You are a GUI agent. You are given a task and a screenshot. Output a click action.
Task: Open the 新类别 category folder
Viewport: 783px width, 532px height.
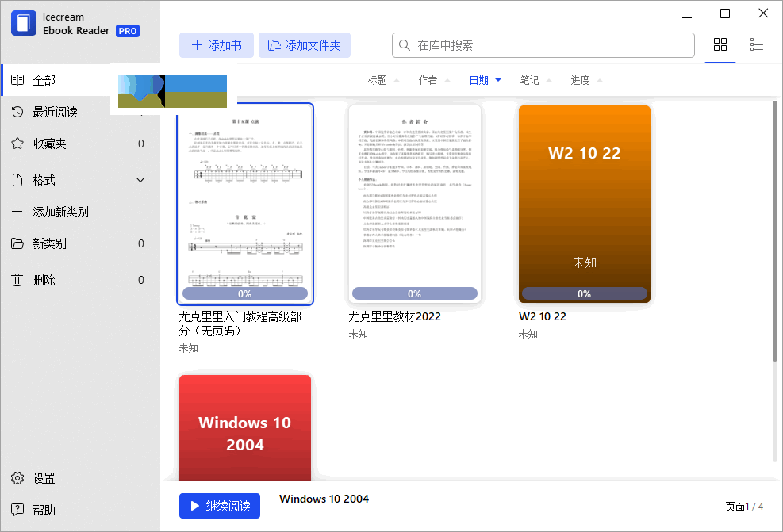click(80, 243)
